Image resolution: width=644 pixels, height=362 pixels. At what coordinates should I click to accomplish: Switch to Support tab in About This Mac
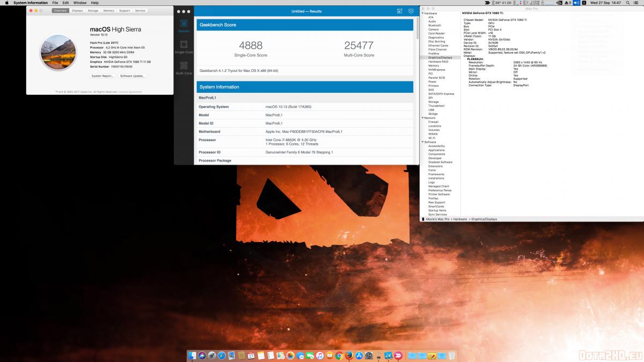(x=125, y=10)
